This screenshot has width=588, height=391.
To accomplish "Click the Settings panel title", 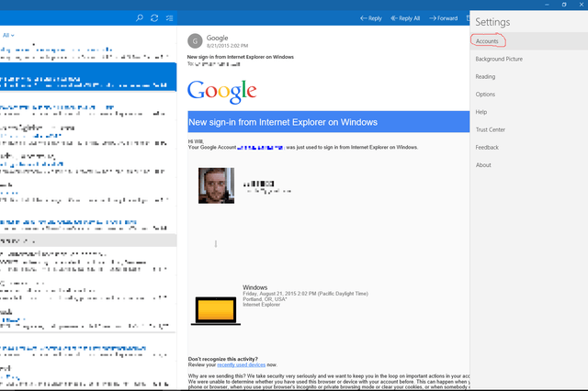I will (x=492, y=22).
